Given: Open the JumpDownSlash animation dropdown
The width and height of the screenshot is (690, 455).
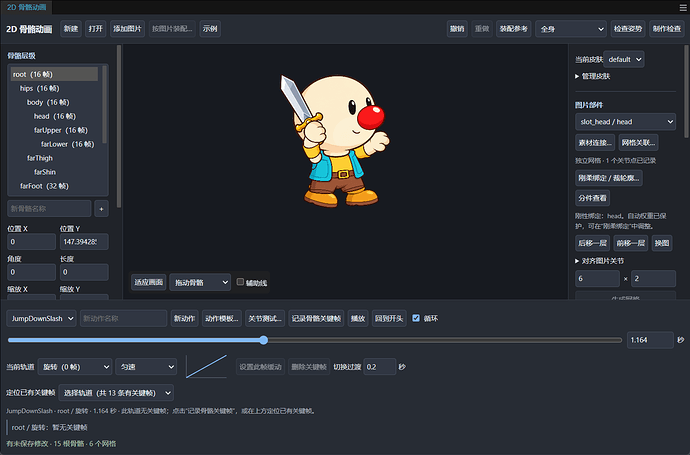Looking at the screenshot, I should point(41,318).
